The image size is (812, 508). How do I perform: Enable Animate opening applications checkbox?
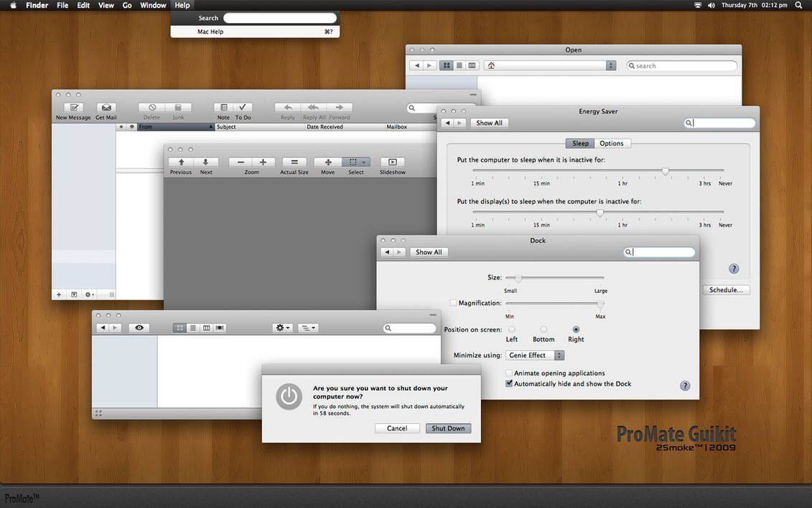[x=508, y=373]
